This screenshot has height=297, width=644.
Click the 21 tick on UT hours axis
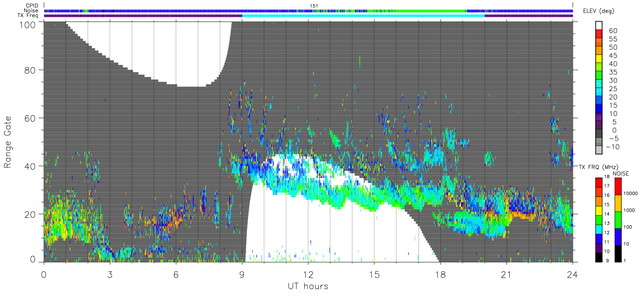pyautogui.click(x=506, y=274)
